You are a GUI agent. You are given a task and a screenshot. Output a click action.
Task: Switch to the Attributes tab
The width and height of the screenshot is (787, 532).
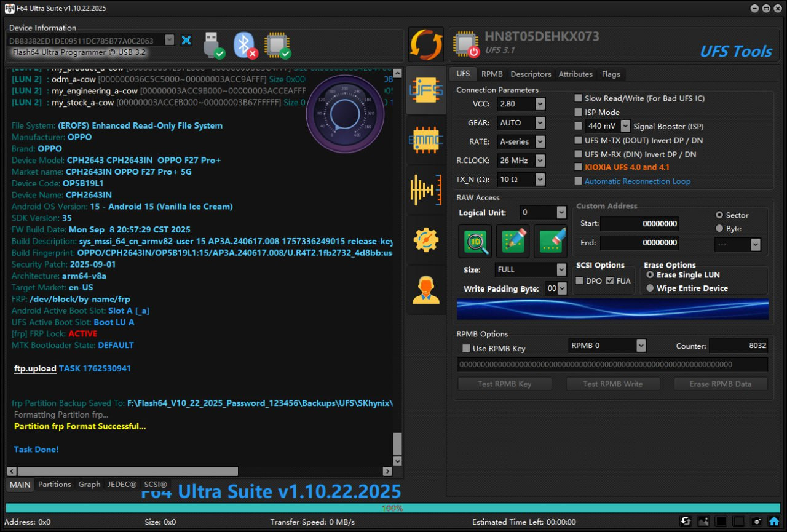575,74
